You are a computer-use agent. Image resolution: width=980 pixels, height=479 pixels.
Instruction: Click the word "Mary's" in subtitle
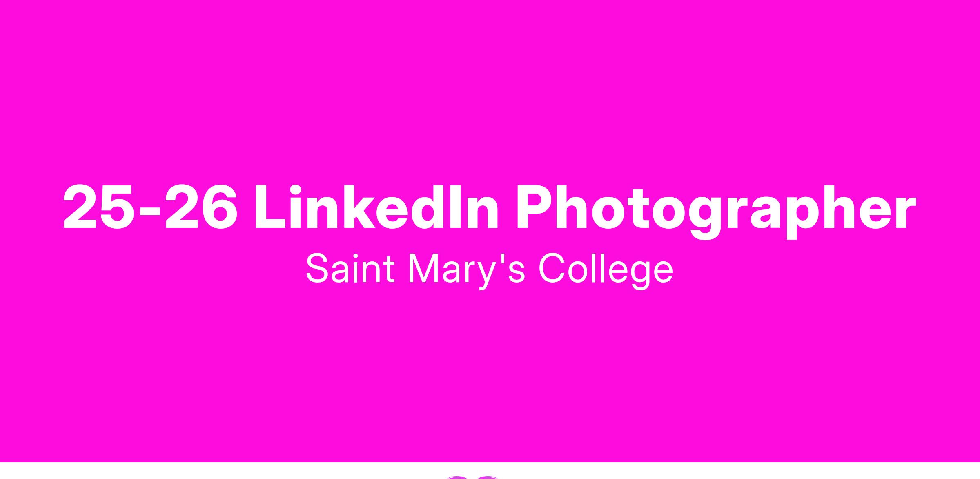[x=467, y=270]
